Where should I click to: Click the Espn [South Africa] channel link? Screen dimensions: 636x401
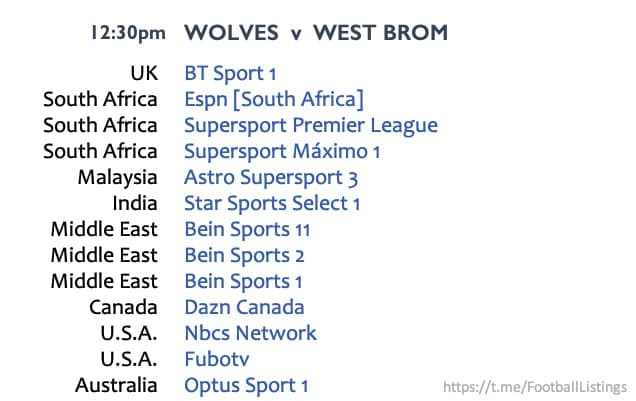[x=274, y=100]
